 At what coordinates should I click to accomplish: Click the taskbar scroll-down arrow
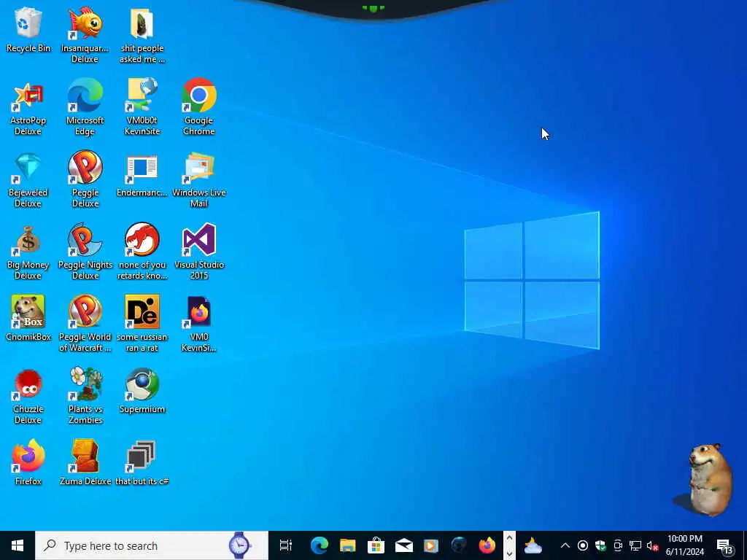pos(509,553)
